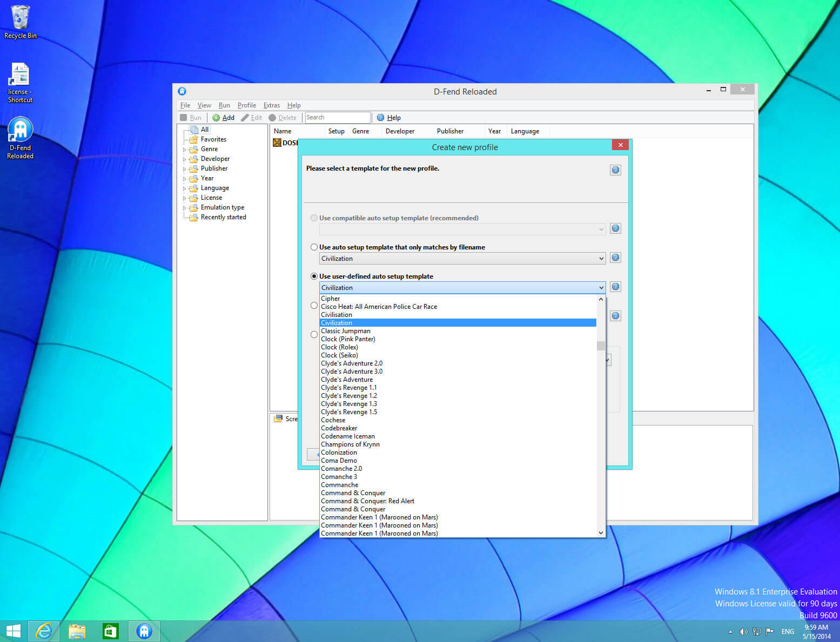Screen dimensions: 840x642
Task: Click help icon beside compatible auto setup dropdown
Action: click(x=615, y=228)
